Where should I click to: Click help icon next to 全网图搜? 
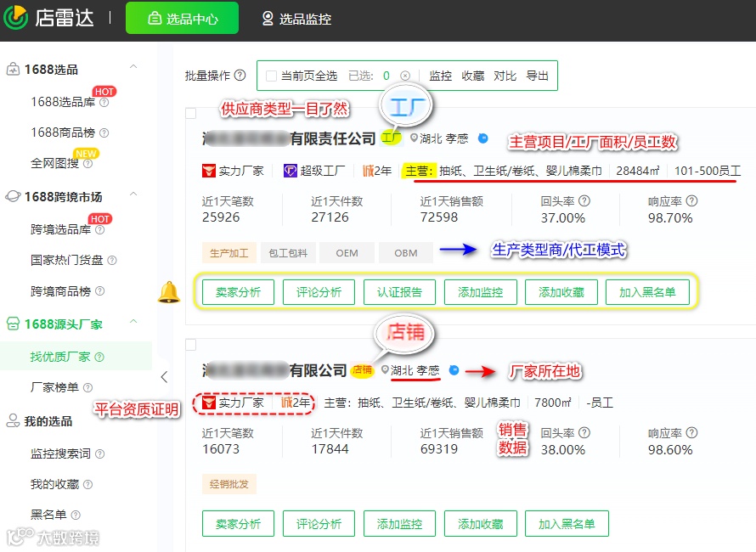point(87,164)
